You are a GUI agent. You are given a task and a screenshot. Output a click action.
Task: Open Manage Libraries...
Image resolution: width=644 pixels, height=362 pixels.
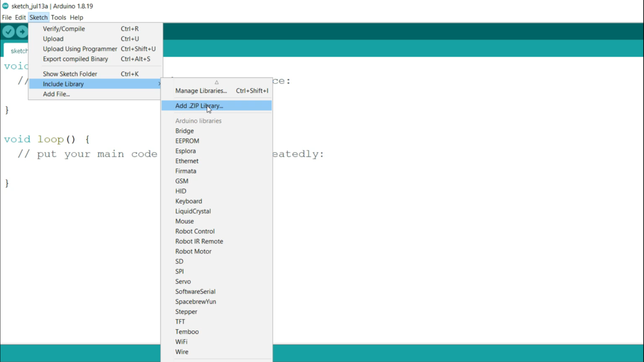tap(216, 90)
